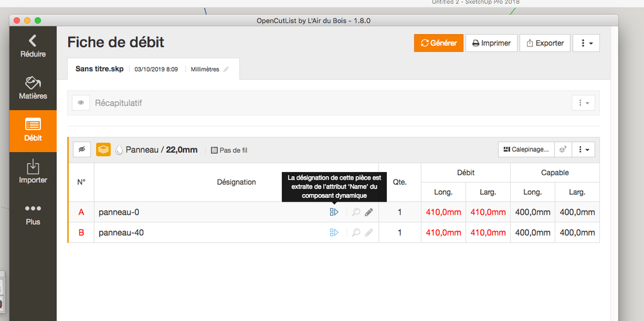Viewport: 644px width, 321px height.
Task: Click the cube question-mark icon
Action: click(x=563, y=150)
